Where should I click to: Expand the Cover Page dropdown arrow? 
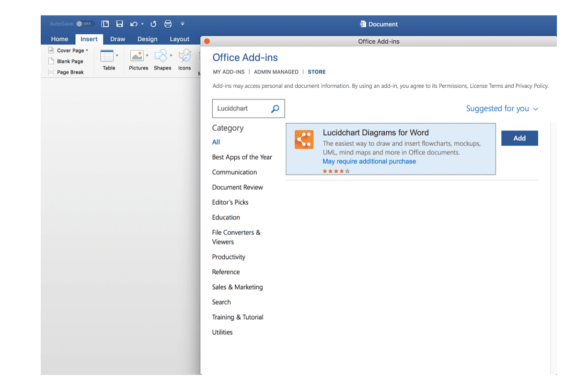pyautogui.click(x=87, y=50)
